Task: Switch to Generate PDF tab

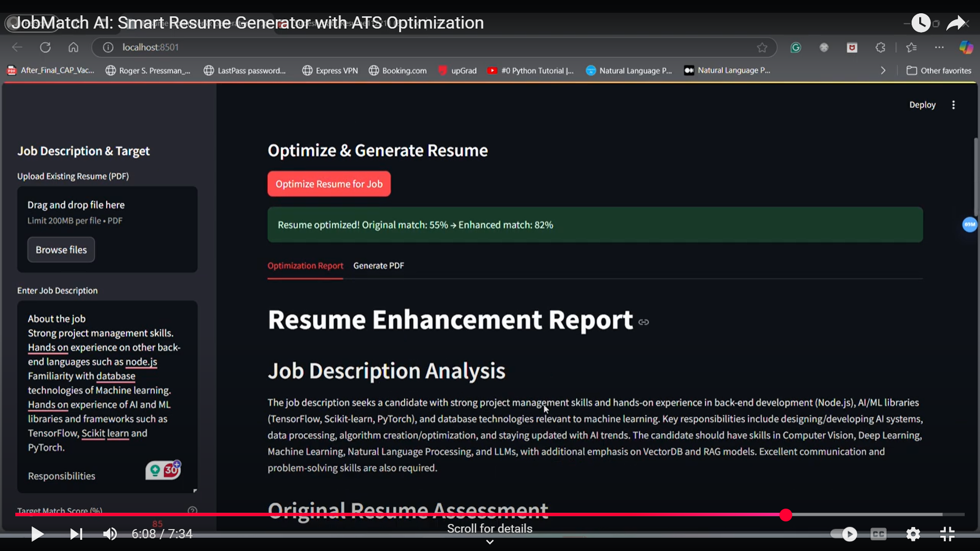Action: point(378,266)
